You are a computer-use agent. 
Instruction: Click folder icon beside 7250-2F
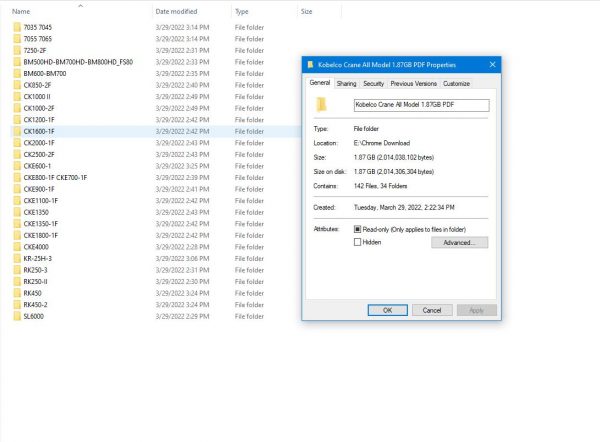tap(17, 50)
